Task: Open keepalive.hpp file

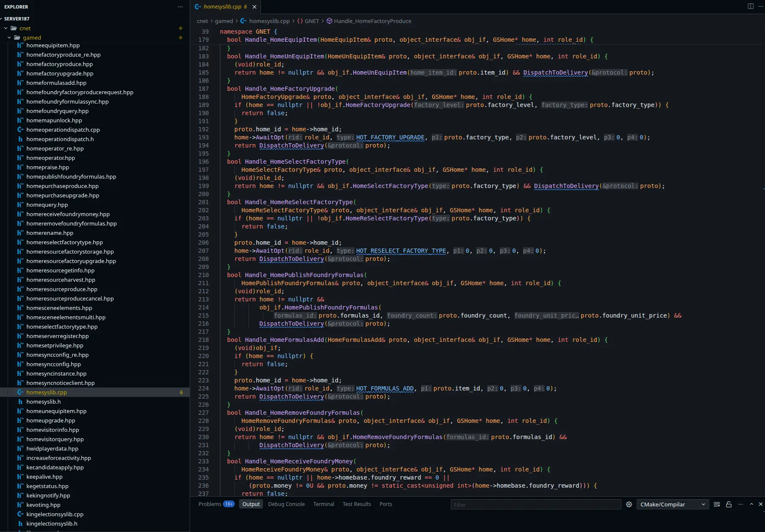Action: (x=44, y=477)
